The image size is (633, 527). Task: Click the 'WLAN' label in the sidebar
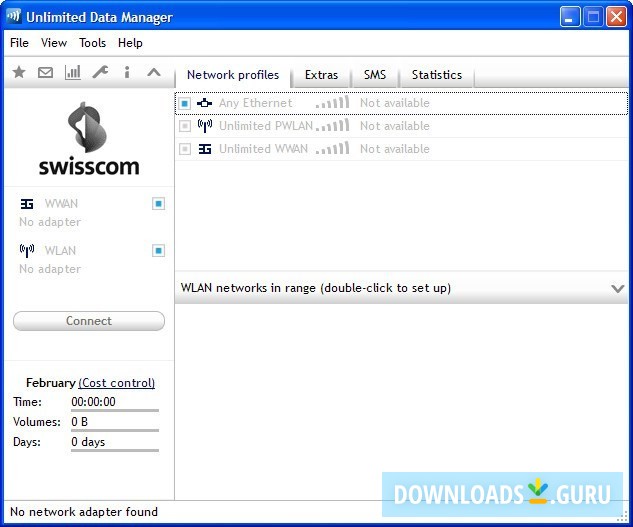[60, 251]
